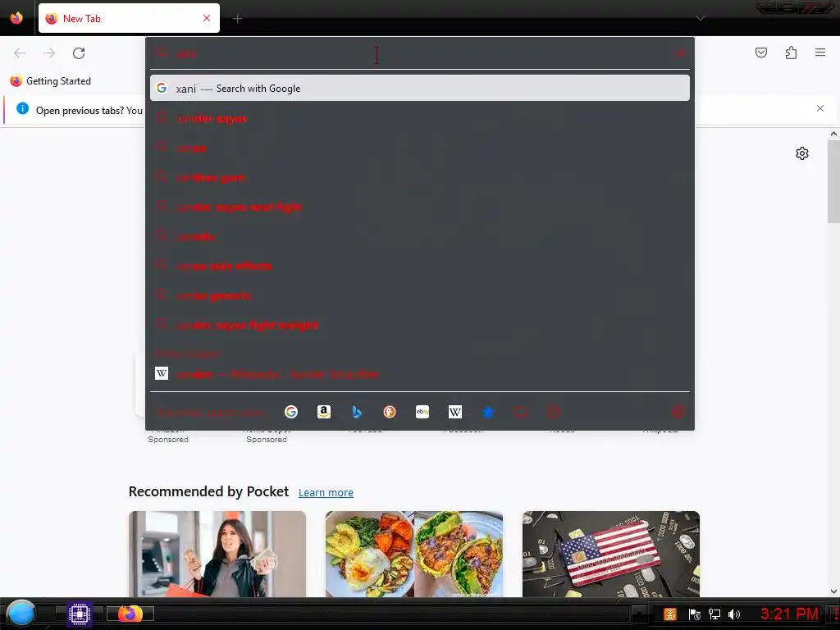The width and height of the screenshot is (840, 630).
Task: Search history using the clock icon
Action: coord(554,412)
